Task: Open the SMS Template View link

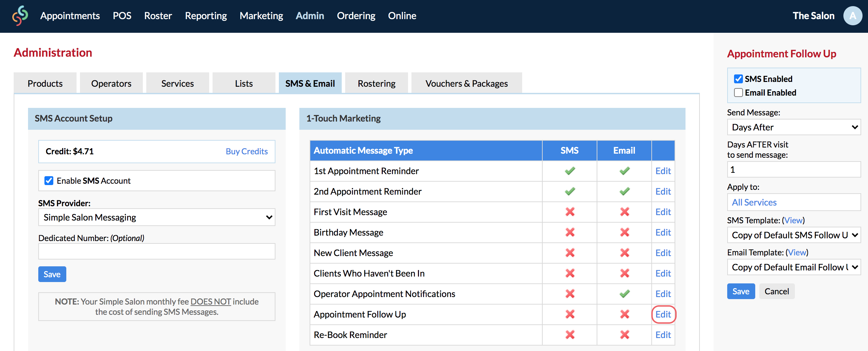Action: click(x=794, y=220)
